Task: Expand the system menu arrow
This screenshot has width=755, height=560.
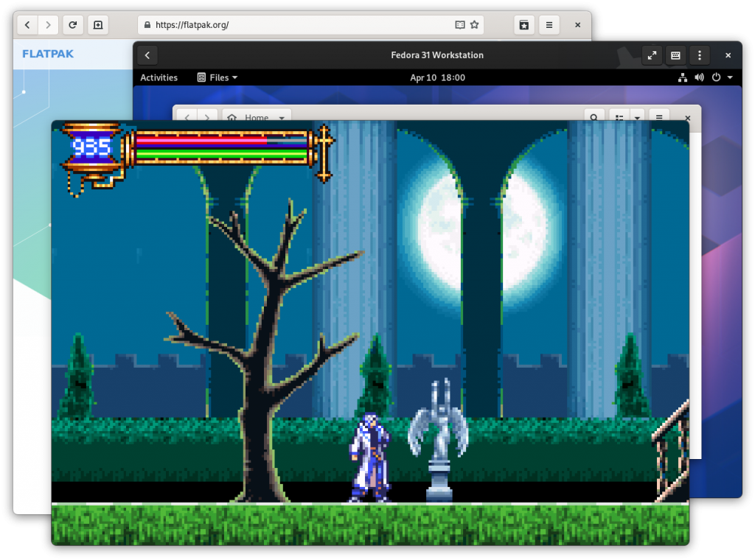Action: click(730, 77)
